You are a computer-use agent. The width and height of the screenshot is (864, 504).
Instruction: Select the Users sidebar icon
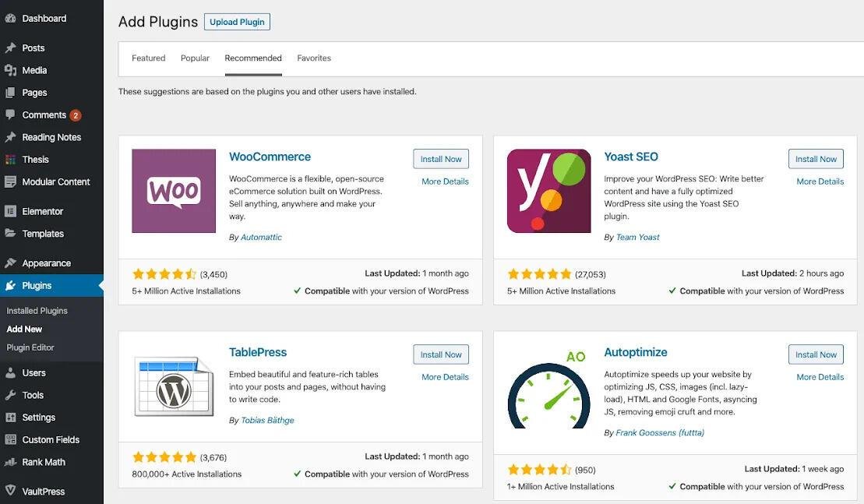(x=10, y=372)
